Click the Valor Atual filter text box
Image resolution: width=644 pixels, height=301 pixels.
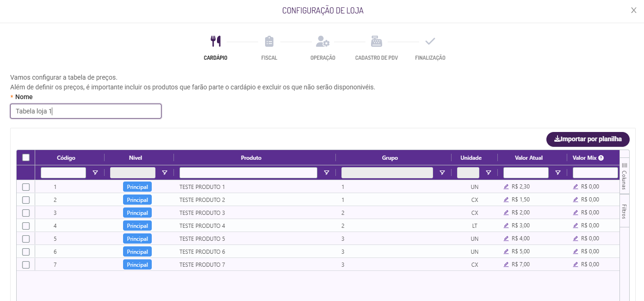click(526, 173)
